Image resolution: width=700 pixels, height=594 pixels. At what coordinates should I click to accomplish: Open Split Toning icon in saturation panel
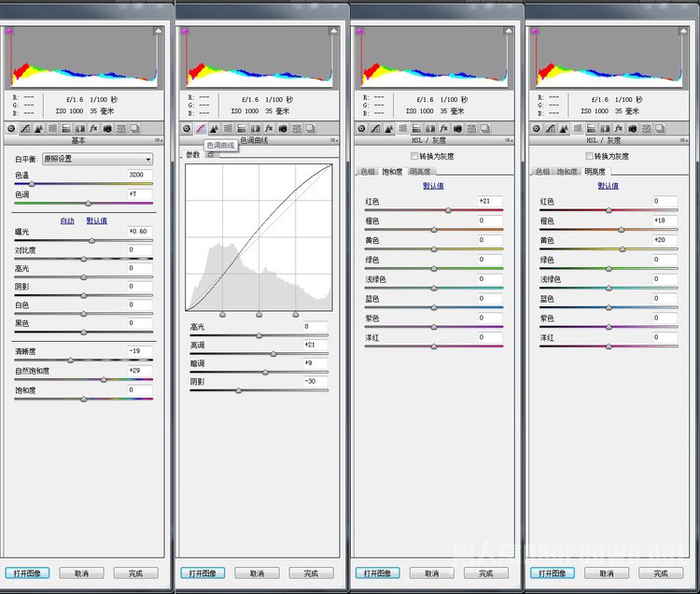pyautogui.click(x=416, y=128)
